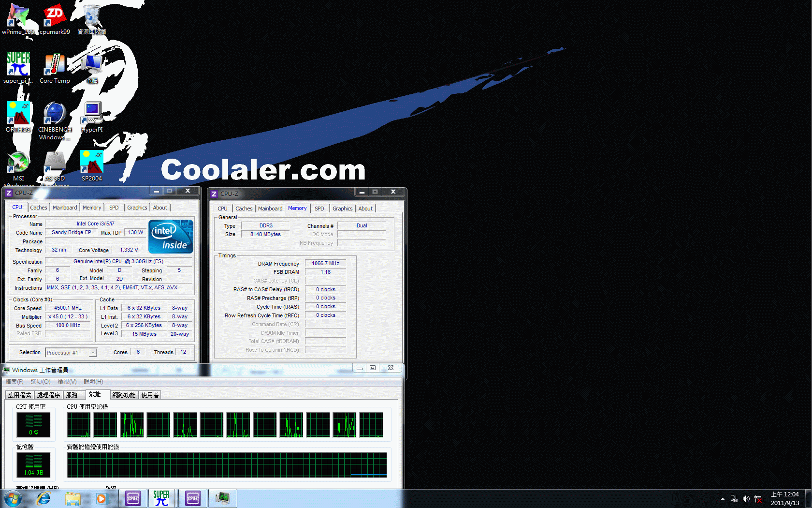The image size is (812, 508).
Task: Click the 4500.1 MHz Core Speed value
Action: [x=68, y=308]
